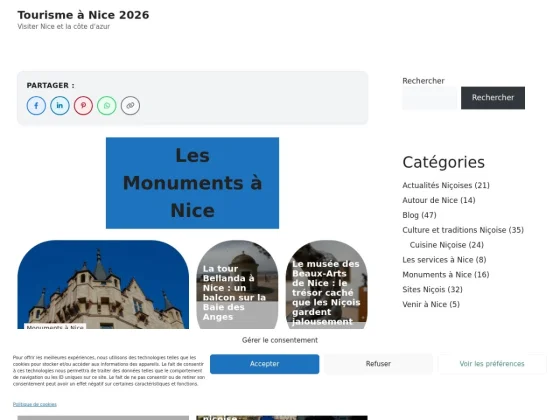Click the Catégories heading text
The height and width of the screenshot is (420, 560).
[x=444, y=162]
